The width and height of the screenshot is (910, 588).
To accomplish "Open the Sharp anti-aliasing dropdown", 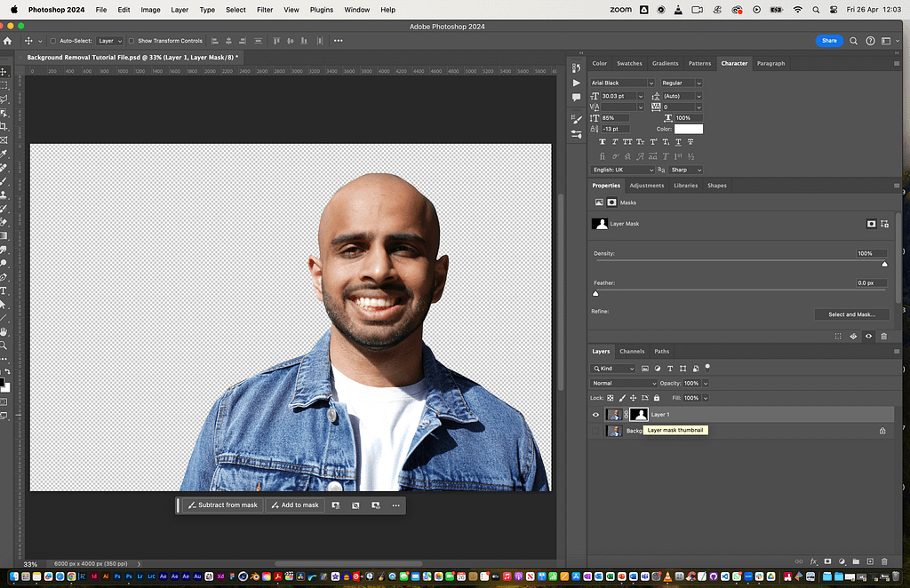I will (x=686, y=170).
